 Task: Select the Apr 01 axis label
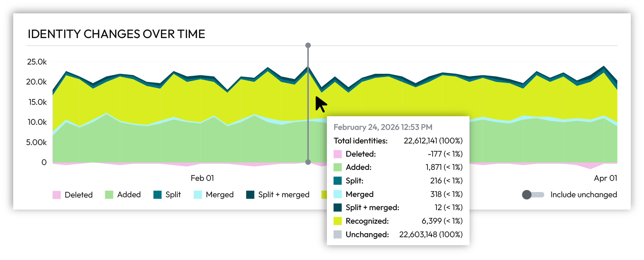[x=605, y=178]
